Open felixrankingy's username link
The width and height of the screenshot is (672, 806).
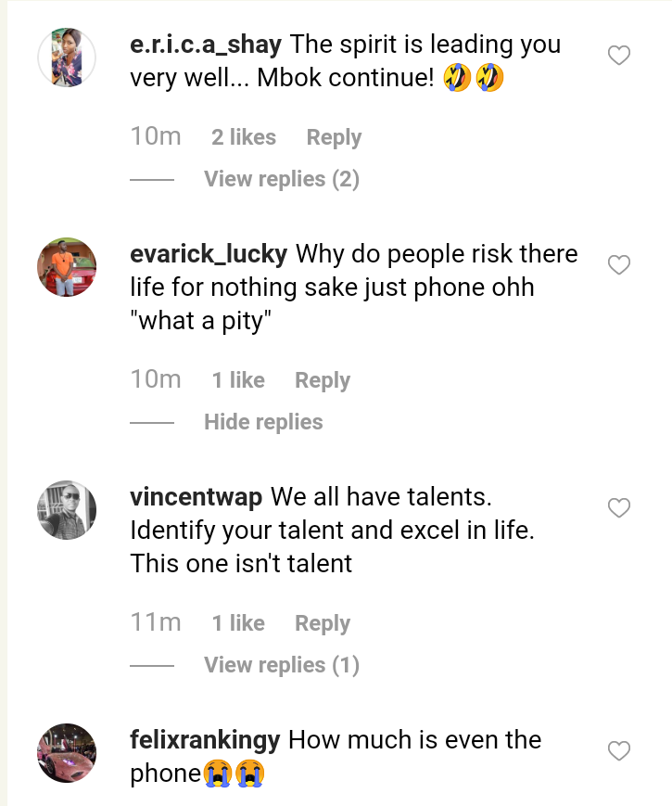pos(205,740)
